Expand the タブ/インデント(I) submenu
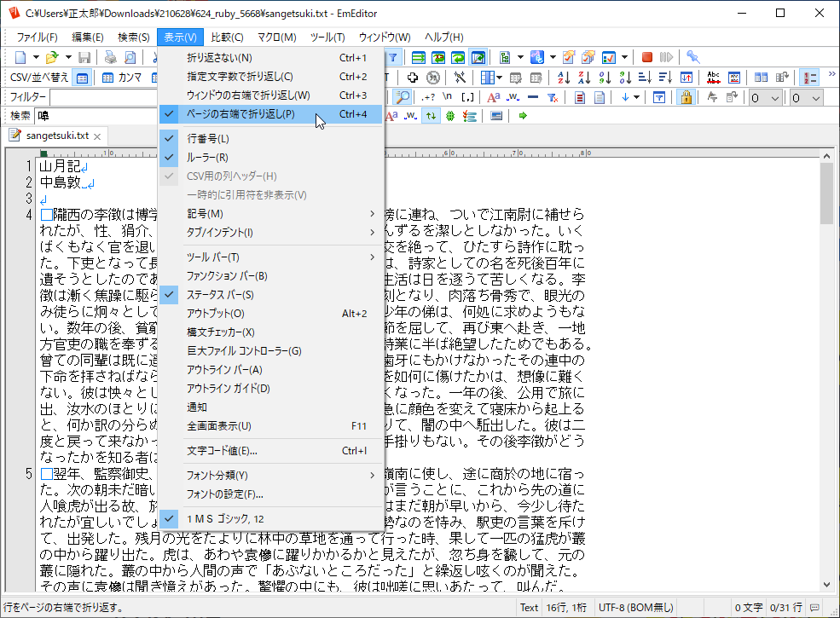 pyautogui.click(x=270, y=233)
